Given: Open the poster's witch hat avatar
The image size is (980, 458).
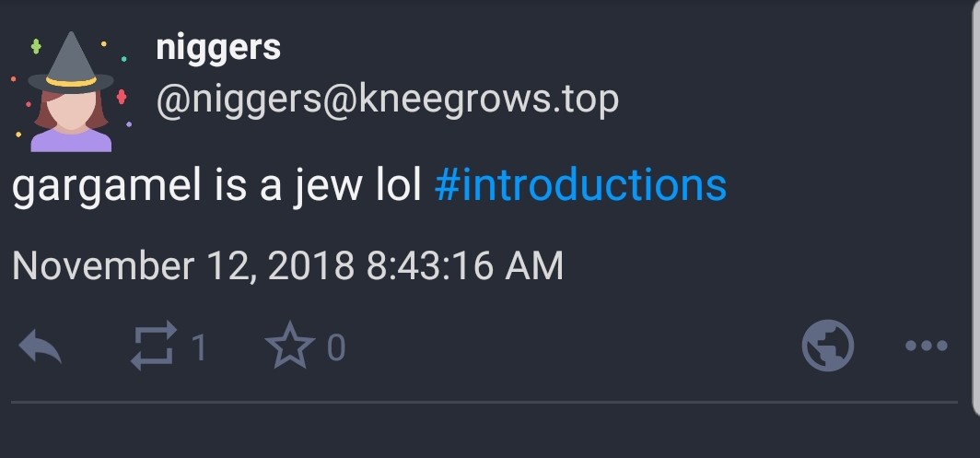Looking at the screenshot, I should [71, 91].
